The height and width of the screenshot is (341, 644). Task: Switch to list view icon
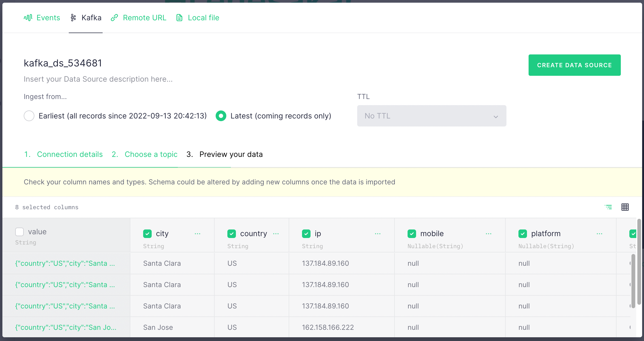coord(608,207)
